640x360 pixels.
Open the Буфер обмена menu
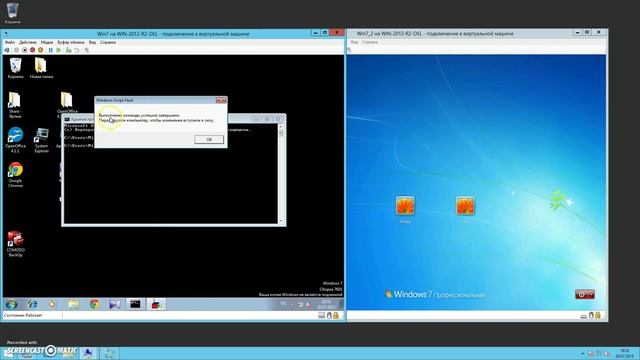(x=71, y=42)
